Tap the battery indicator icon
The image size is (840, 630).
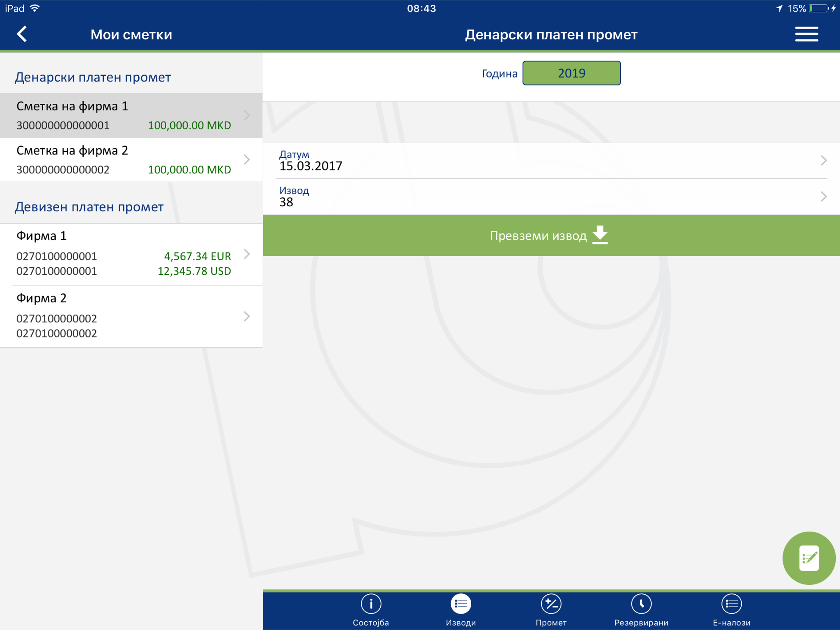818,8
